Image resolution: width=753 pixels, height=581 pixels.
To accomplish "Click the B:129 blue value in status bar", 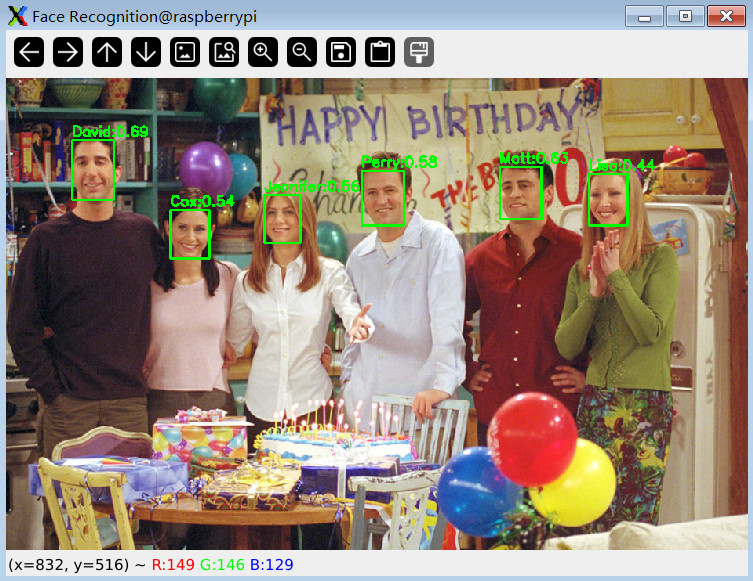I will [x=272, y=565].
